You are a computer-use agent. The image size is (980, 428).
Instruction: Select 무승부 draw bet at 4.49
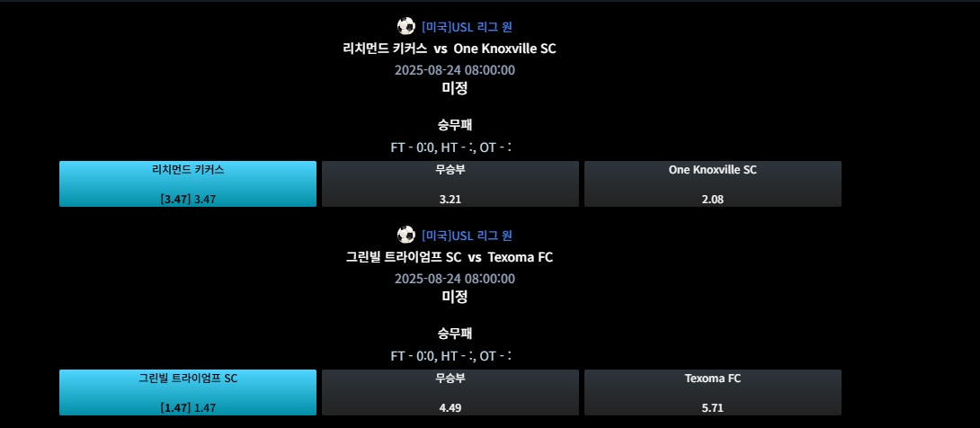click(450, 392)
